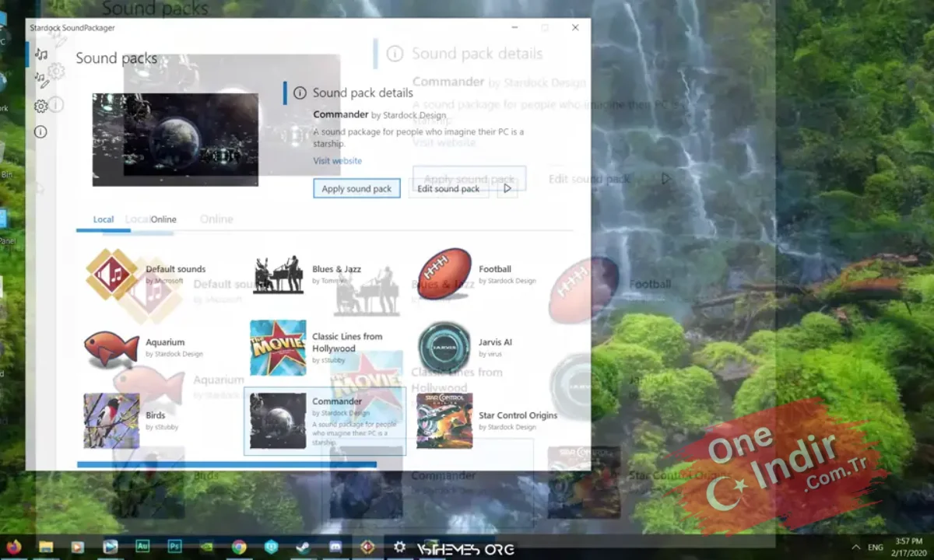Open the About info icon in sidebar
Viewport: 934px width, 560px height.
(40, 132)
